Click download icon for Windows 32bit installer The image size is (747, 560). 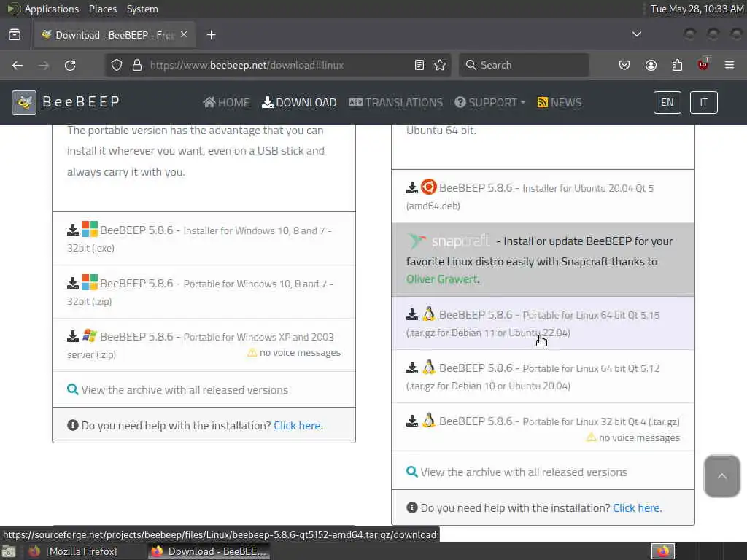pos(73,230)
